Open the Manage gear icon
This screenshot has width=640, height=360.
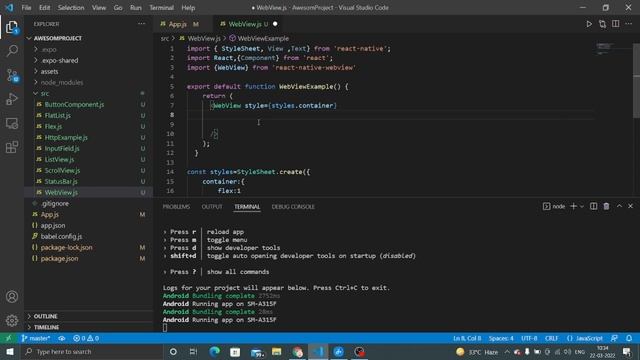point(12,321)
